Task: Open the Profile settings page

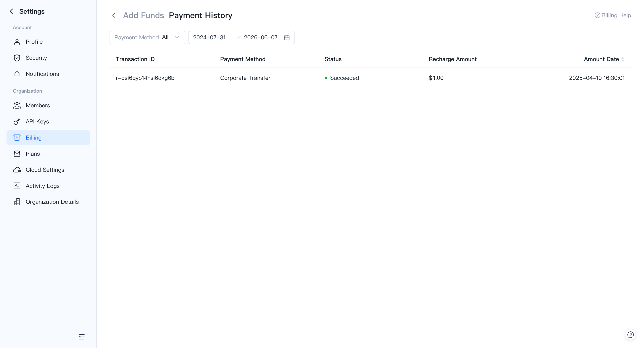Action: (x=48, y=42)
